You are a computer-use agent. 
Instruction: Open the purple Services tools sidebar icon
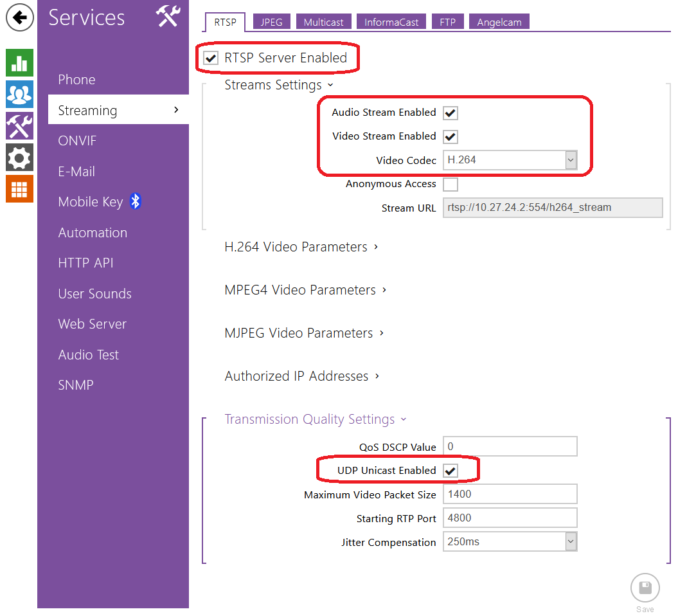click(19, 126)
